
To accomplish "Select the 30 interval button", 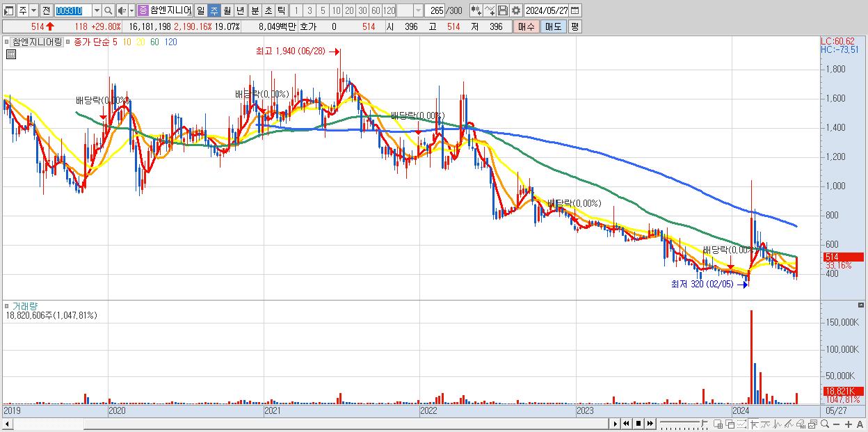I will (x=362, y=10).
